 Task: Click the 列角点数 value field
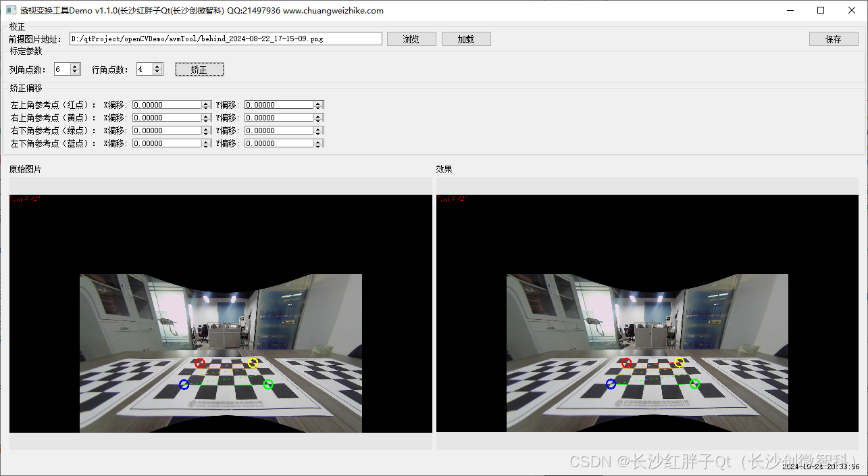coord(63,68)
